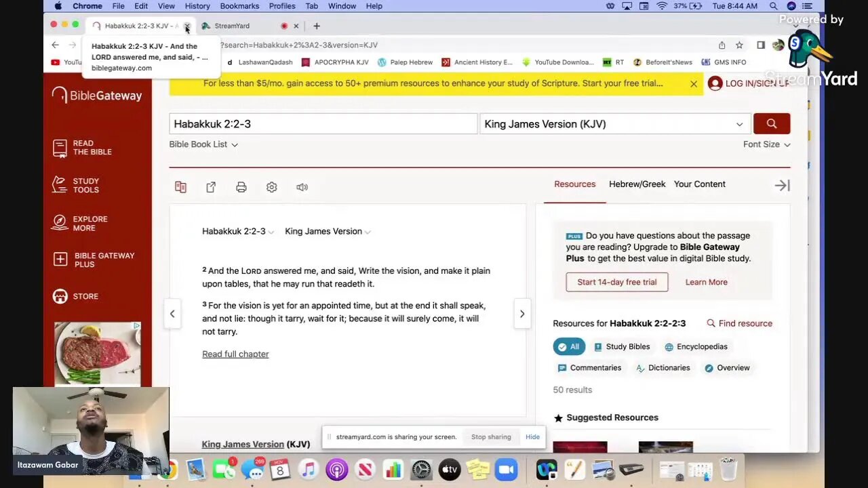Dismiss the yellow promo banner
This screenshot has width=868, height=488.
694,84
